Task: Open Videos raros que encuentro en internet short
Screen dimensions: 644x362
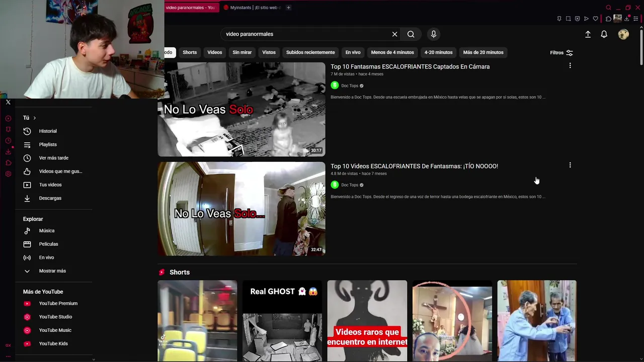Action: (367, 321)
